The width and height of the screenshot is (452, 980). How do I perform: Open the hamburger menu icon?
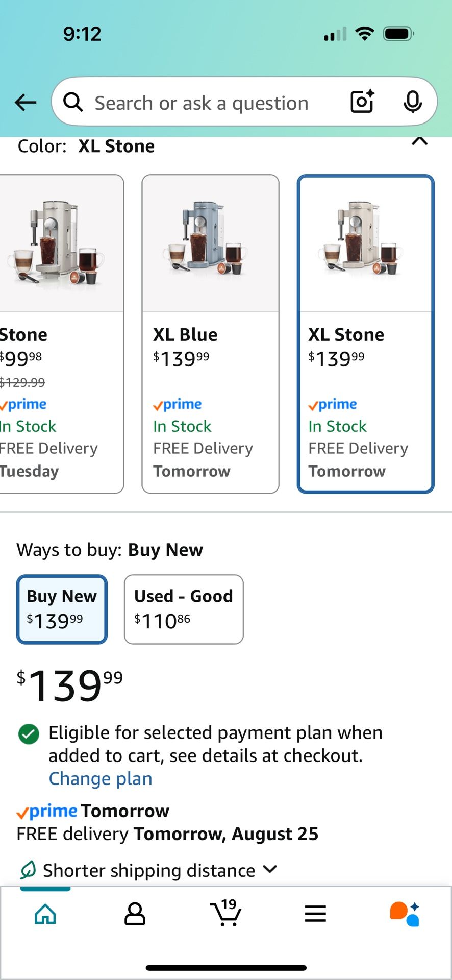point(315,914)
